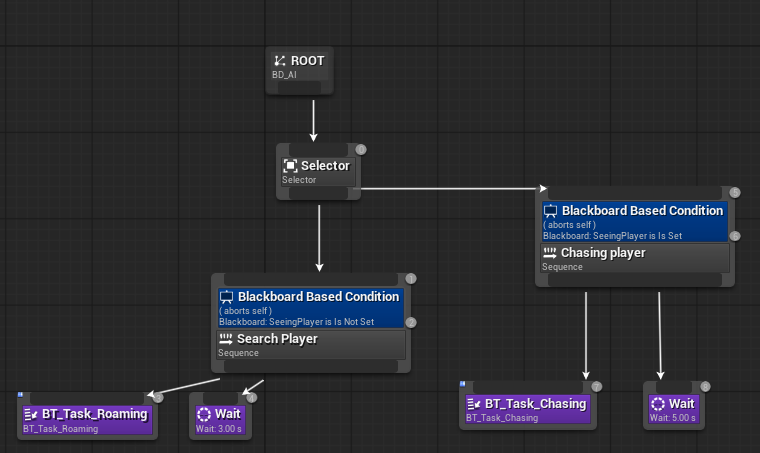Screen dimensions: 760x453
Task: Click index badge 8 on Wait 5.00 s
Action: pyautogui.click(x=705, y=387)
